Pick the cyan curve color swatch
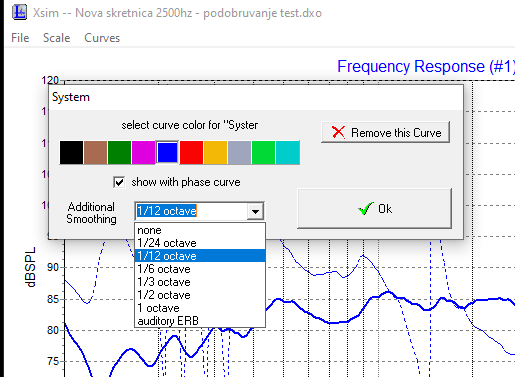The width and height of the screenshot is (515, 377). click(x=288, y=153)
